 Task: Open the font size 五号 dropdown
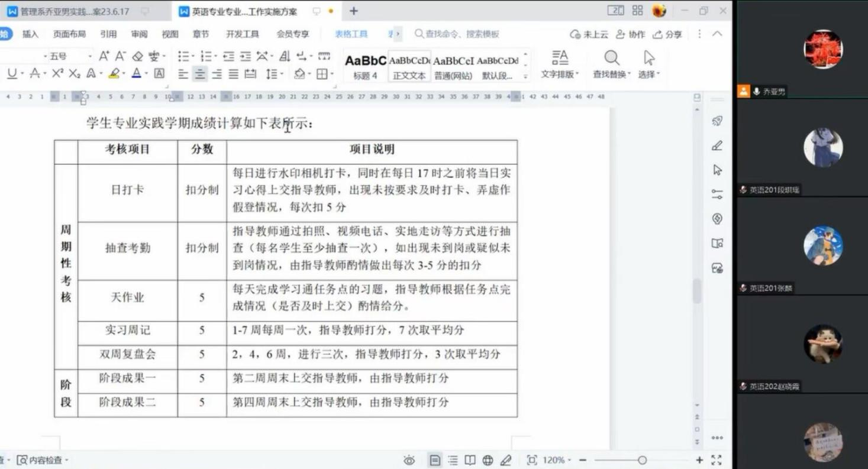point(90,56)
